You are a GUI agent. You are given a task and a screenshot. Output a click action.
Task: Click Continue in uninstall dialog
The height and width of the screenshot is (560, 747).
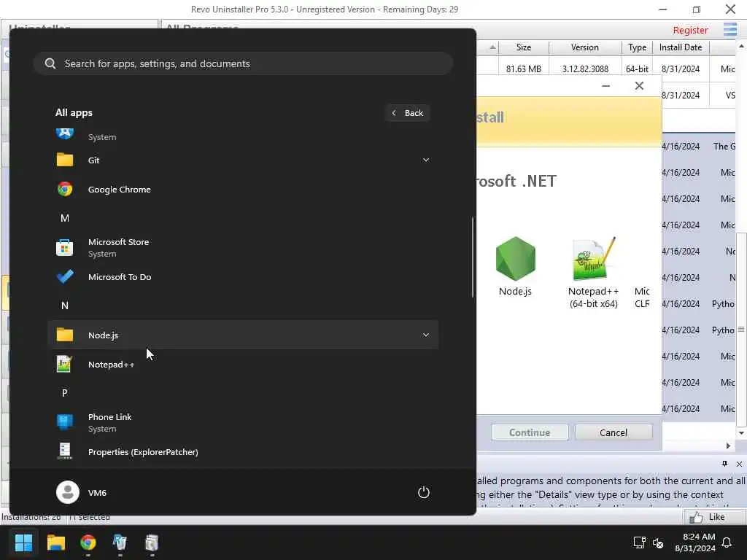click(530, 432)
